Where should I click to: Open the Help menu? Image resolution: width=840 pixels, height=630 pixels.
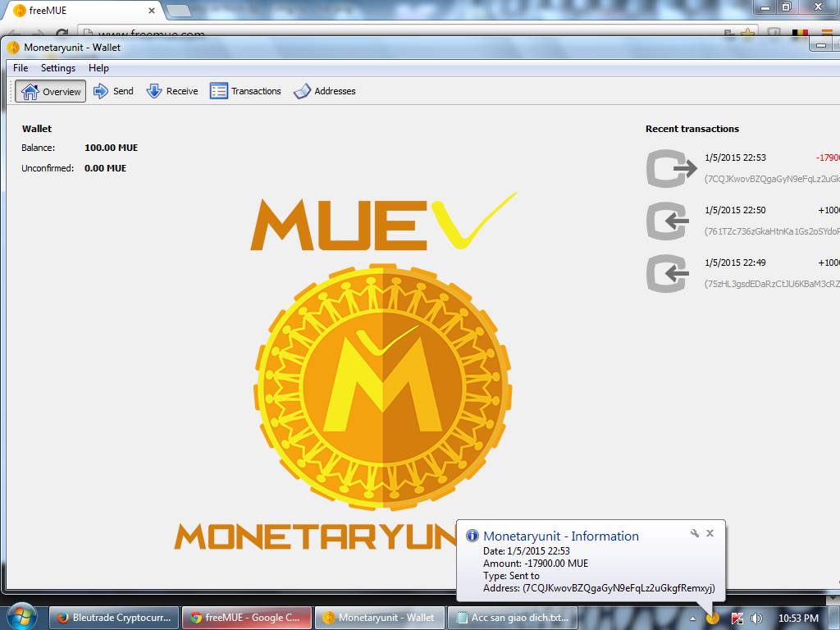point(98,68)
